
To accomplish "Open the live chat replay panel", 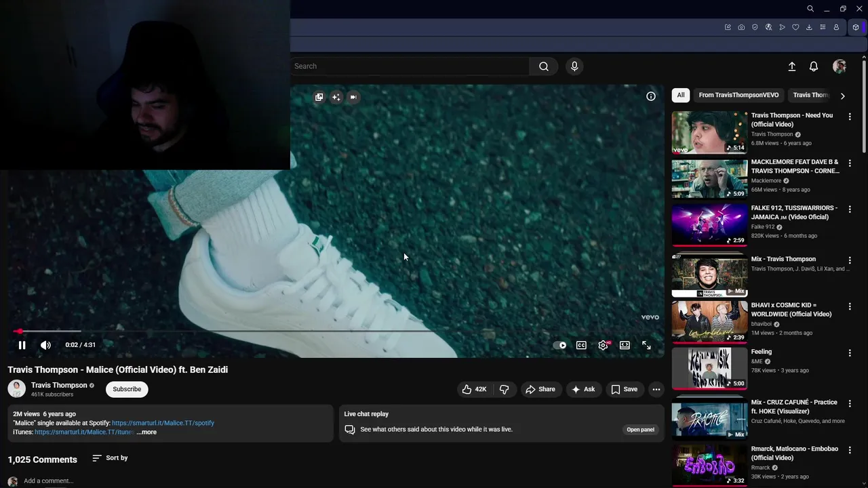I will point(640,430).
